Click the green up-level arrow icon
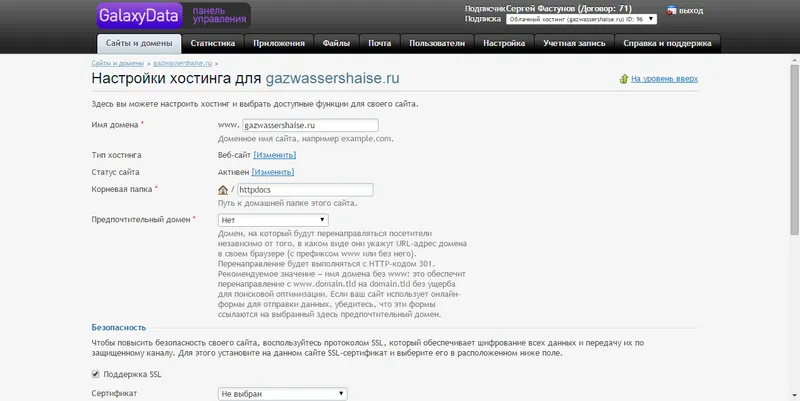The height and width of the screenshot is (401, 800). [x=623, y=79]
